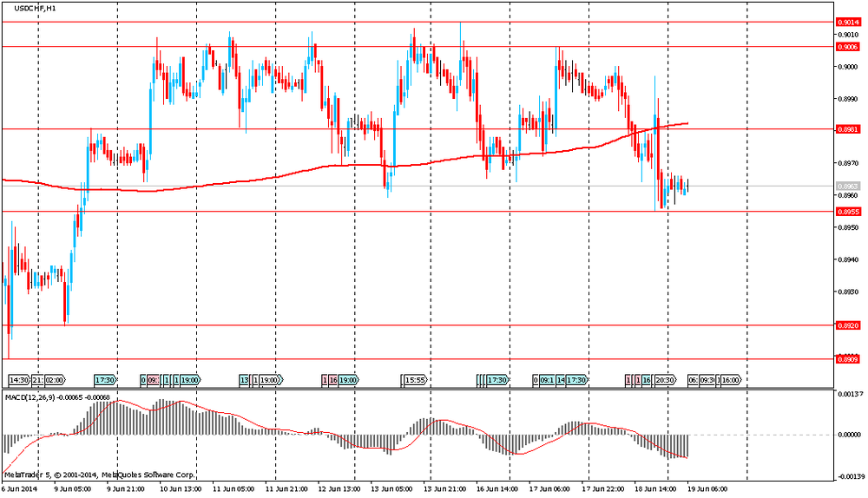Viewport: 868px width, 498px height.
Task: Click the cyan 13 event marker
Action: pyautogui.click(x=244, y=380)
